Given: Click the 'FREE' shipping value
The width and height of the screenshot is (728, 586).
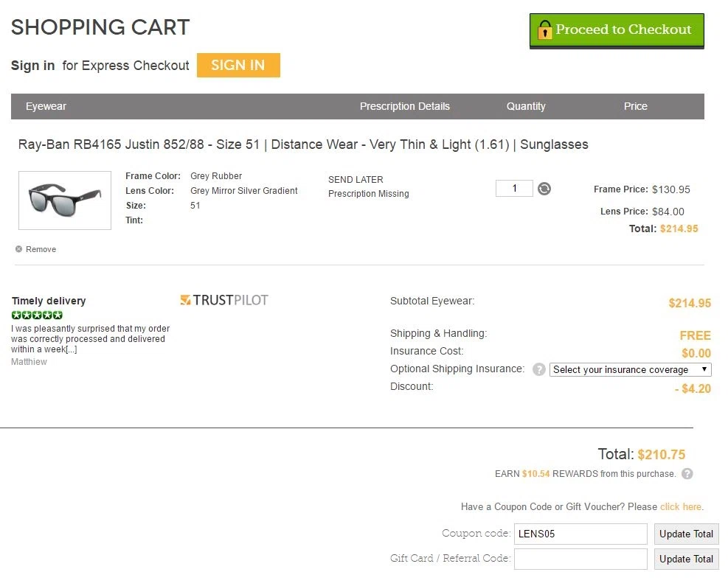Looking at the screenshot, I should (695, 335).
